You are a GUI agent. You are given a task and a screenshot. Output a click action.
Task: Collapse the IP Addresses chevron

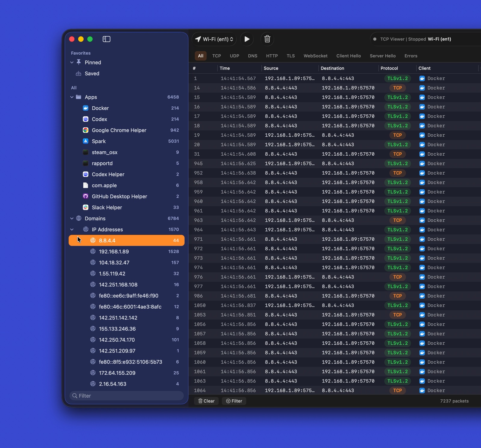click(x=72, y=230)
